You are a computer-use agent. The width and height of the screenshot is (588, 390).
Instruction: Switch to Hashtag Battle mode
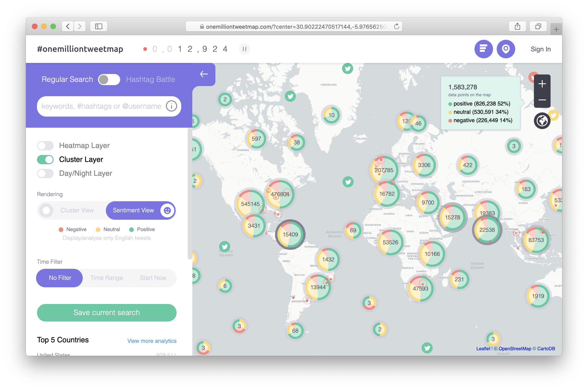(x=109, y=79)
